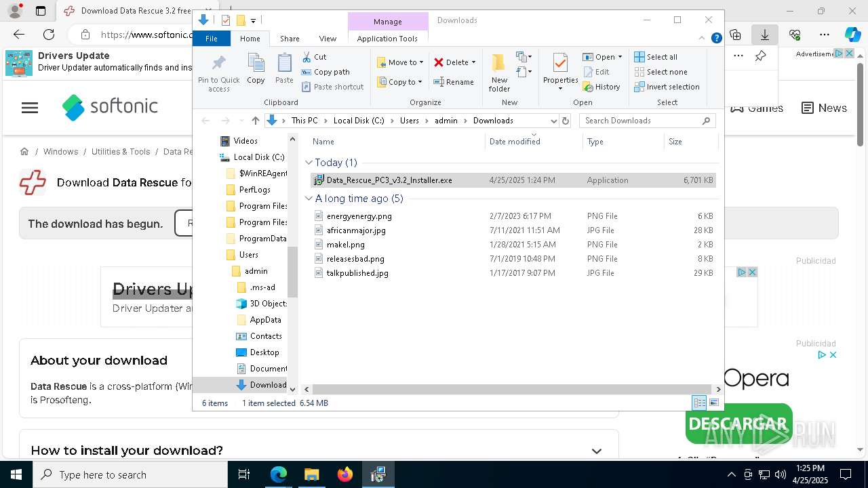Screen dimensions: 868x488
Task: Open the Copilot icon in Edge
Action: (x=852, y=35)
